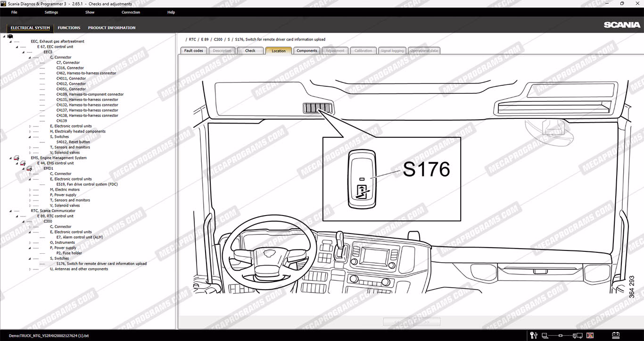Click the EMD1 node status icon

(x=29, y=168)
